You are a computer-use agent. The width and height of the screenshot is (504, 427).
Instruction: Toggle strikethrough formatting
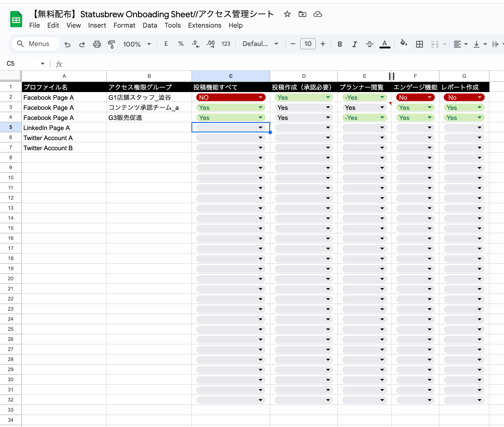point(369,44)
